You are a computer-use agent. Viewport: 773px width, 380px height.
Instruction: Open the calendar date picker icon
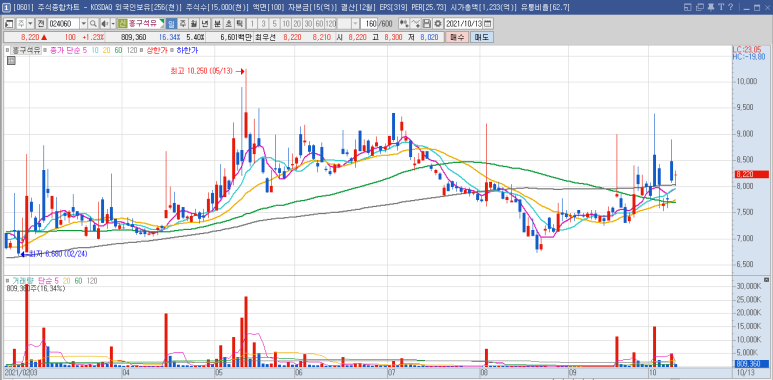tap(487, 24)
